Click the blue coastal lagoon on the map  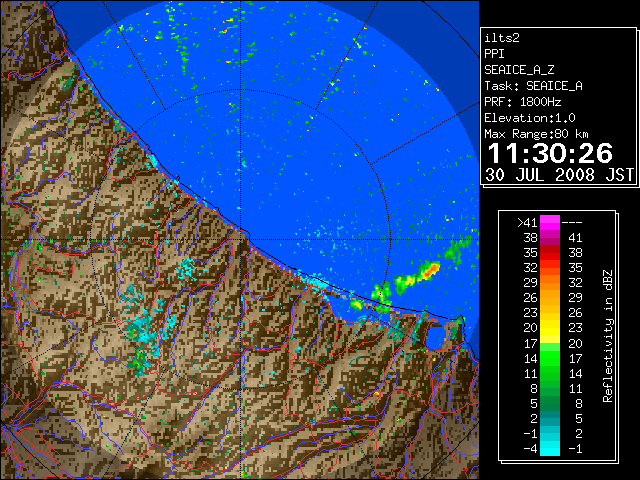[x=436, y=338]
